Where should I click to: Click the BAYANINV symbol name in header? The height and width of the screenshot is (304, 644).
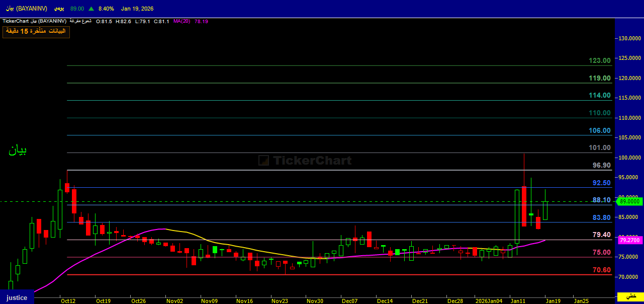click(x=25, y=9)
